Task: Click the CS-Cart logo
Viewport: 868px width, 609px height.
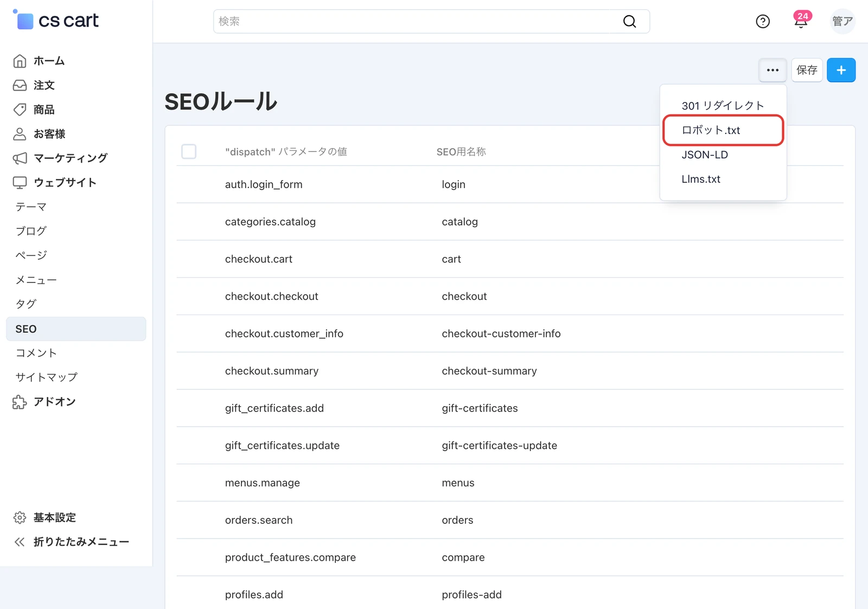Action: coord(55,21)
